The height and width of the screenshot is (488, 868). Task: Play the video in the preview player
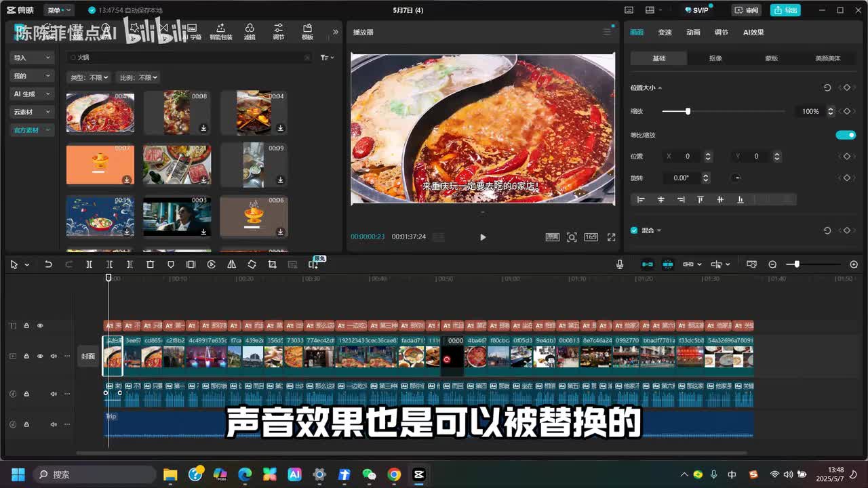click(483, 237)
